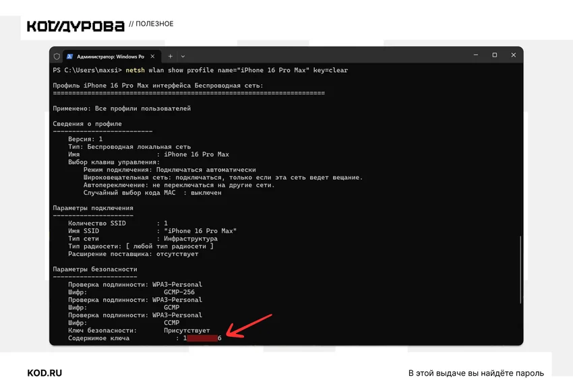This screenshot has height=392, width=573.
Task: Click 'Автопереключение: не переключаться на другие сети' line
Action: click(179, 185)
